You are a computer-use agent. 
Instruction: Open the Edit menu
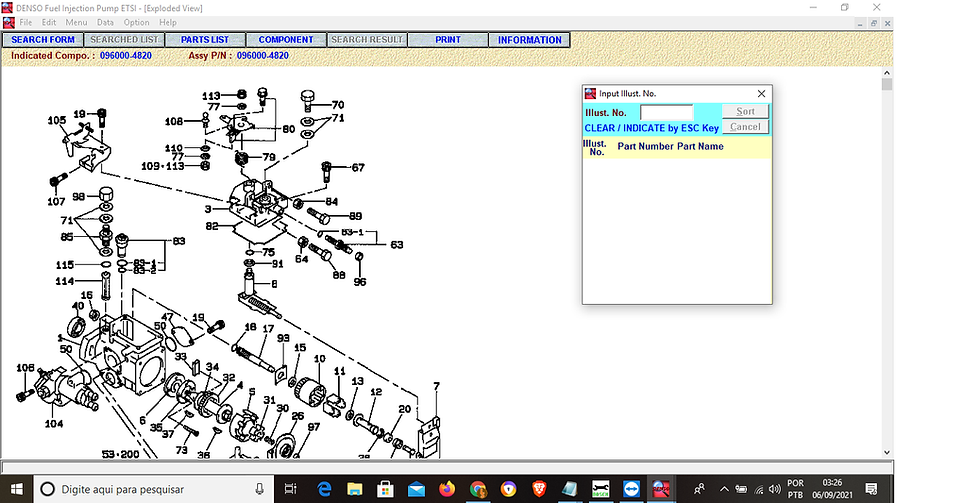49,22
